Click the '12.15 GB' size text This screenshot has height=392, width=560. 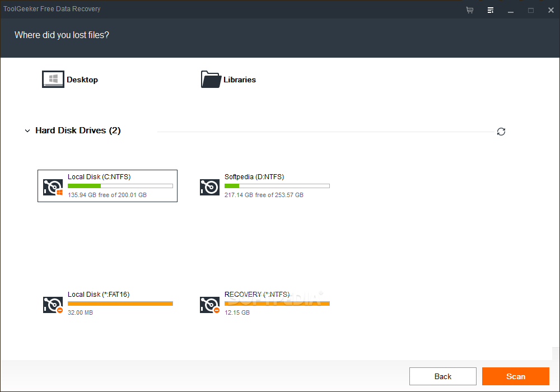[237, 312]
